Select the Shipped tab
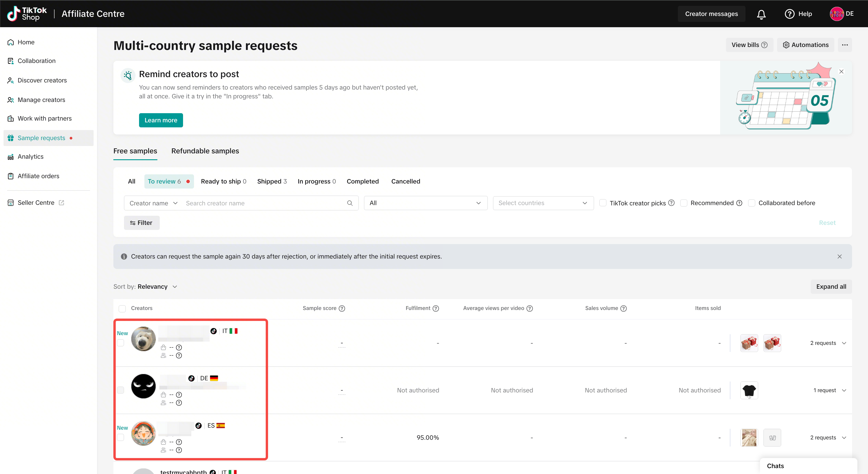Screen dimensions: 868x474 click(272, 181)
